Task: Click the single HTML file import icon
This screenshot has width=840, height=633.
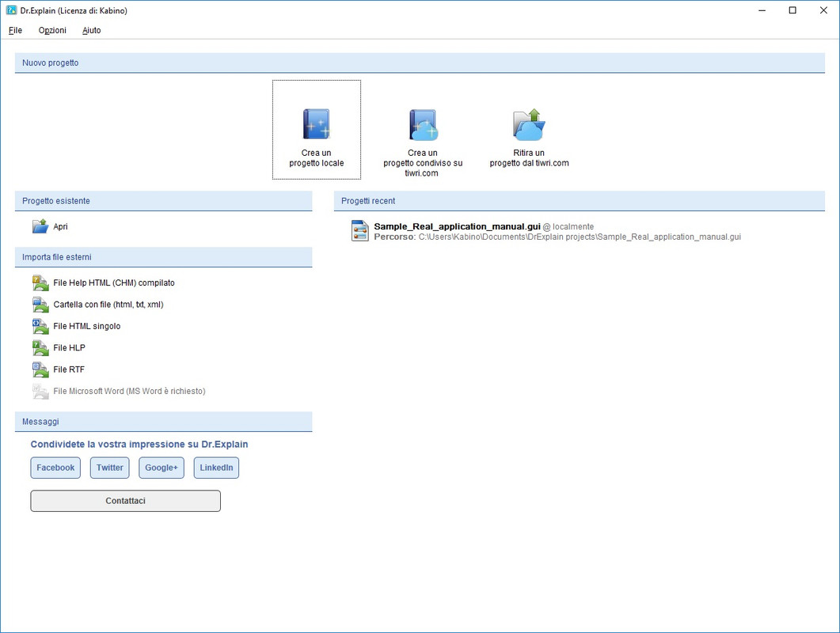Action: pos(40,326)
